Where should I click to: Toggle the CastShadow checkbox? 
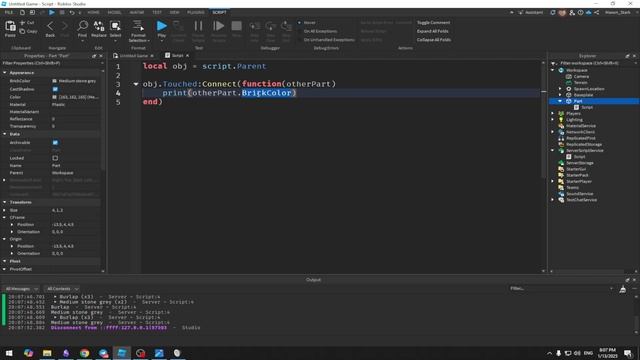tap(55, 89)
